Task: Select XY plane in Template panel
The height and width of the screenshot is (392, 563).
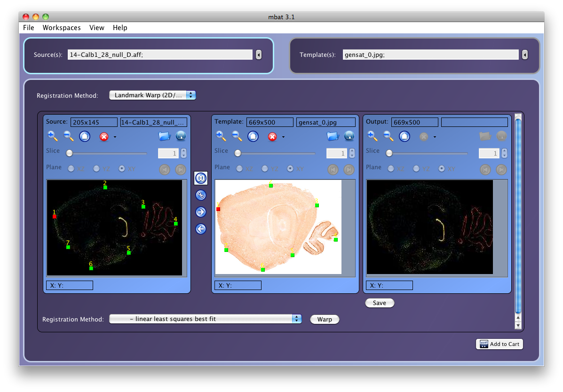Action: tap(290, 168)
